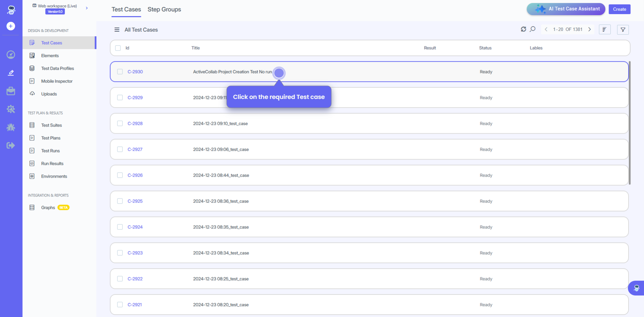644x317 pixels.
Task: Open the briefcase icon in left rail
Action: point(11,91)
